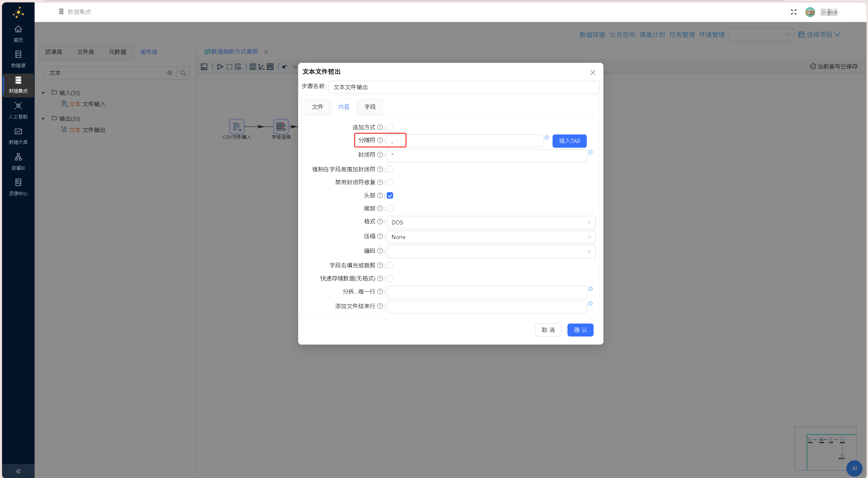Open 人工智能 sidebar section
Image resolution: width=868 pixels, height=478 pixels.
tap(18, 110)
